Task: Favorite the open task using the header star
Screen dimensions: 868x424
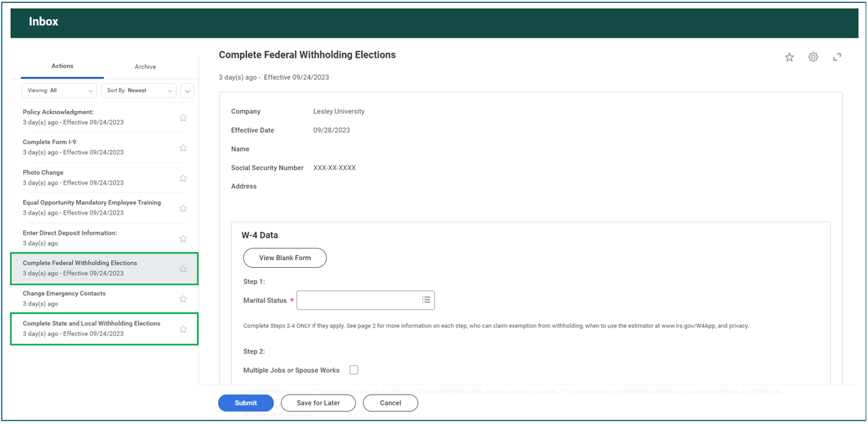Action: (790, 57)
